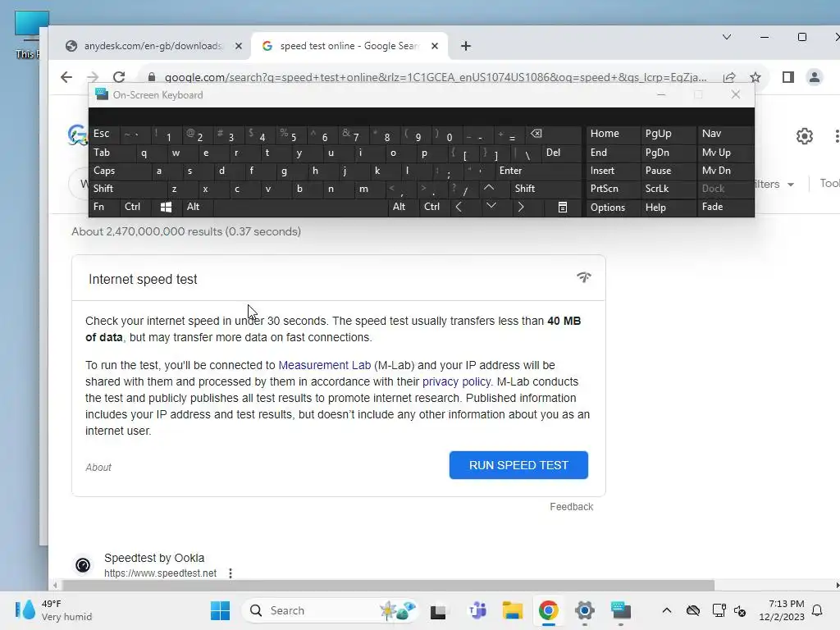Open Settings app from taskbar

584,610
